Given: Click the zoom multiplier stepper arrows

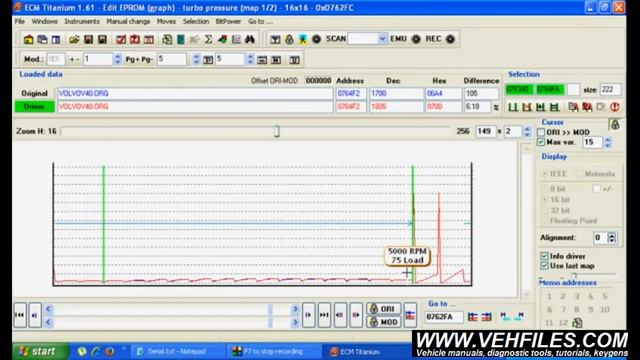Looking at the screenshot, I should [527, 131].
